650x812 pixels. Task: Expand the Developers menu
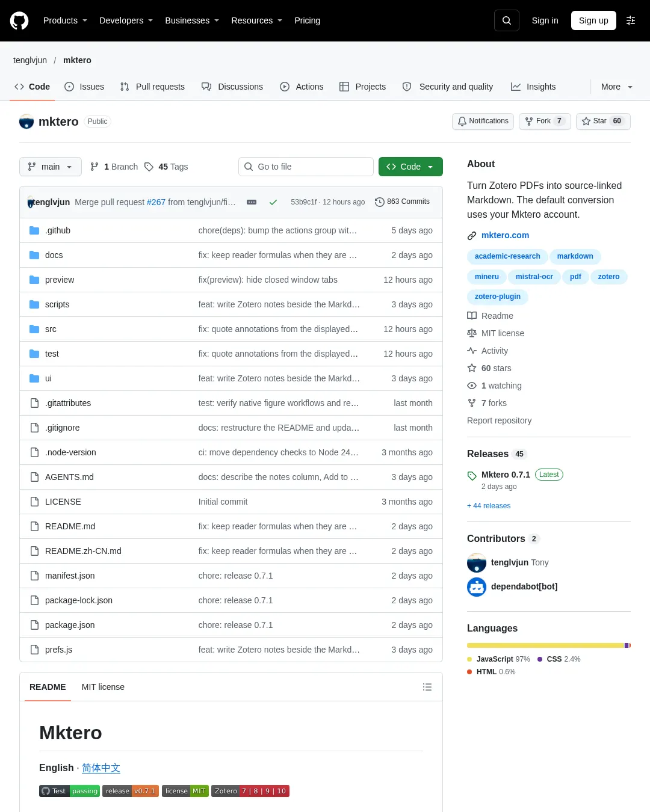click(126, 20)
